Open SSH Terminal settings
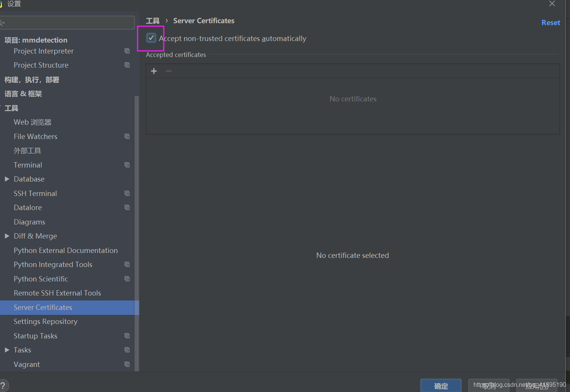Screen dimensions: 570x392 pyautogui.click(x=35, y=193)
